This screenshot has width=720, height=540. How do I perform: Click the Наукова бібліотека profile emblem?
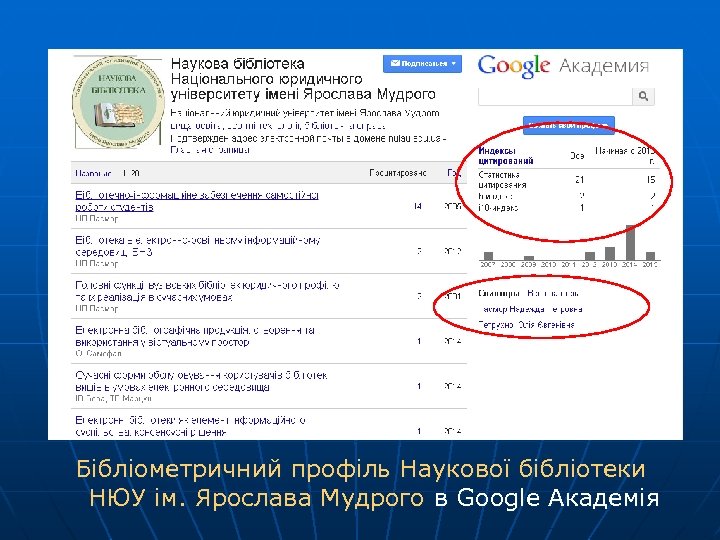[x=118, y=102]
